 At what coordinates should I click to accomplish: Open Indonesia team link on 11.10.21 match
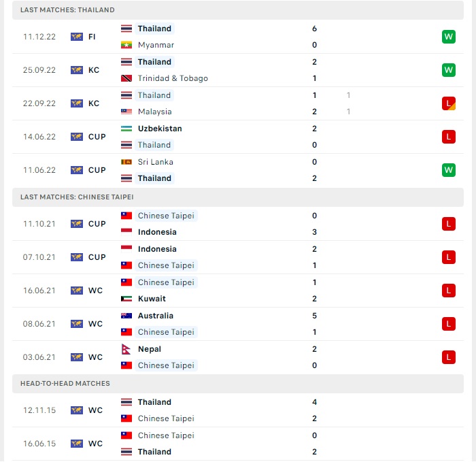[x=157, y=232]
